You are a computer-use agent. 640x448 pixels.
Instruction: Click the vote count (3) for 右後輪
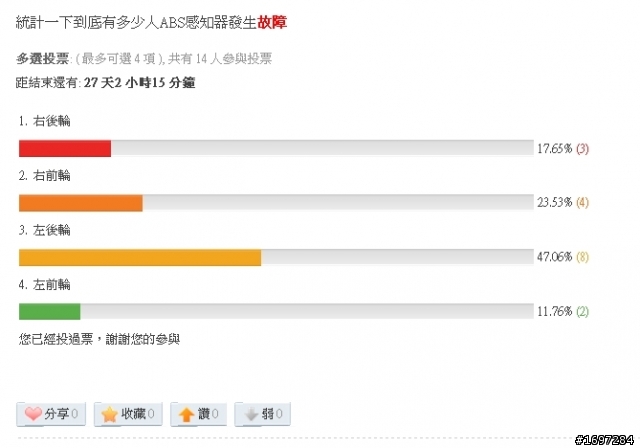click(582, 149)
